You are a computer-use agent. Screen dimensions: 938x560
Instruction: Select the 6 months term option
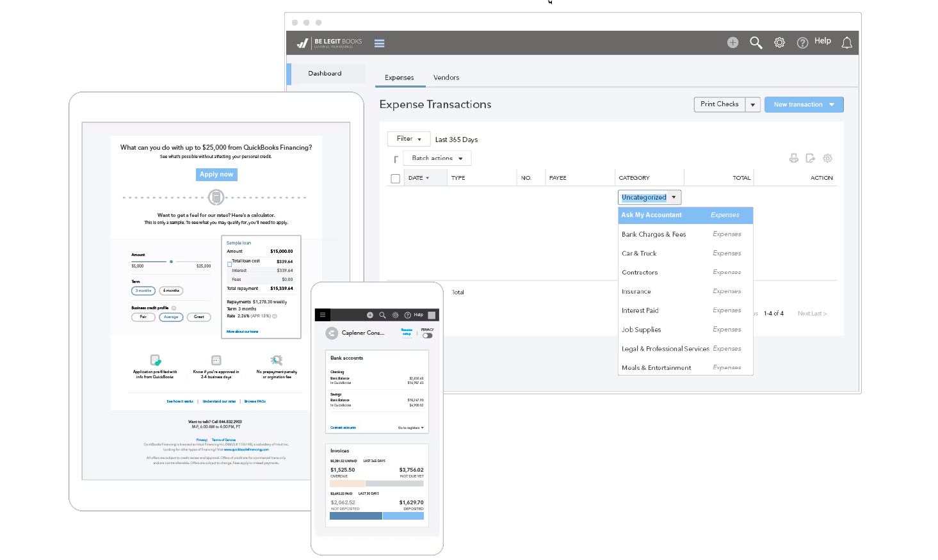click(171, 291)
